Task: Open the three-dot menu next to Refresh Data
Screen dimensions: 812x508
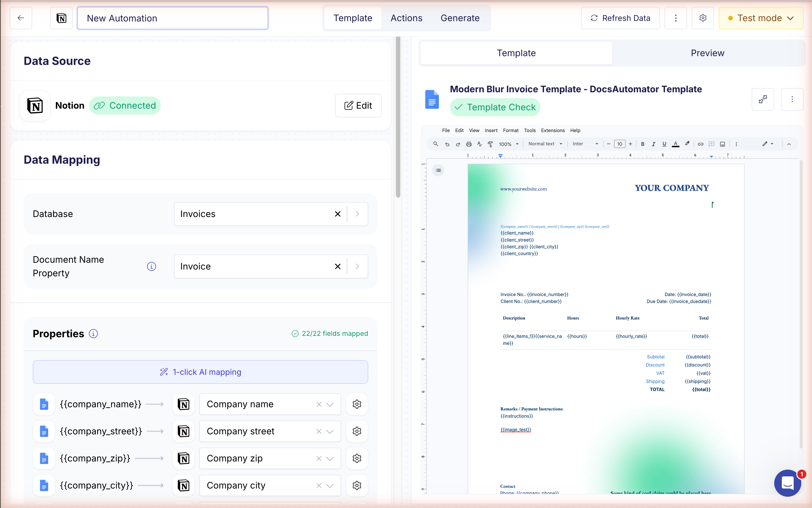Action: tap(676, 18)
